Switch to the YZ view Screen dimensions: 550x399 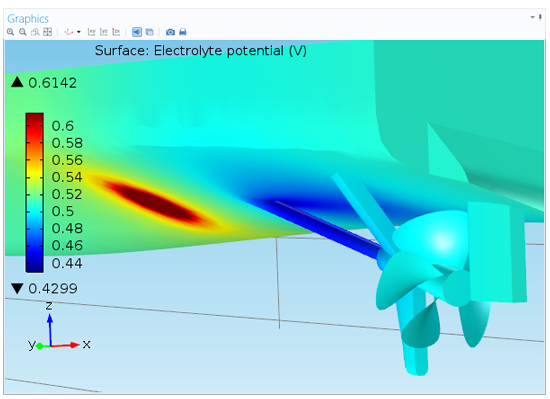click(x=104, y=32)
